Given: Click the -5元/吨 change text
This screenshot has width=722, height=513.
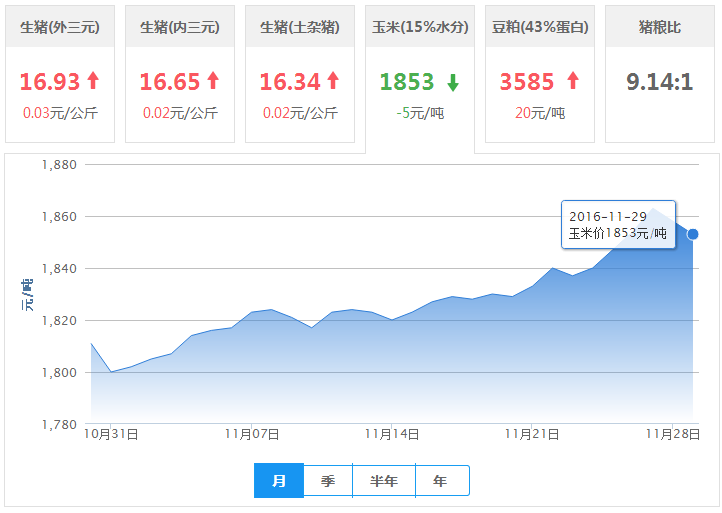Looking at the screenshot, I should (420, 113).
